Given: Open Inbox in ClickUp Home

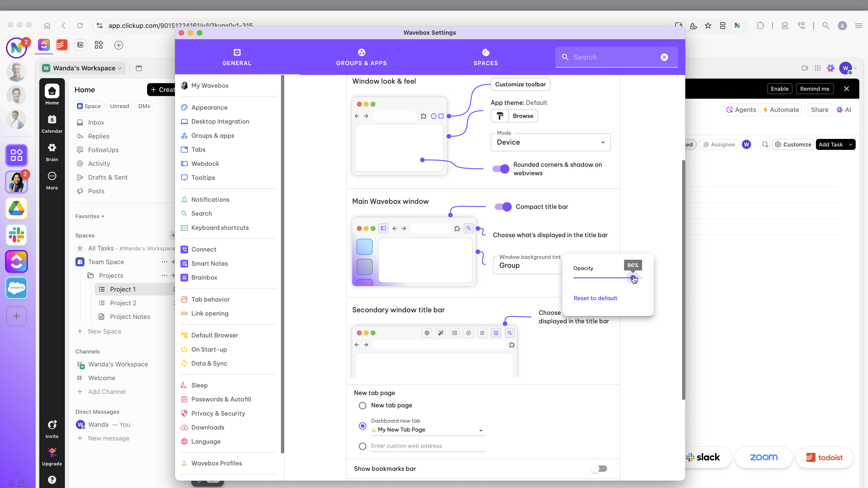Looking at the screenshot, I should tap(96, 123).
